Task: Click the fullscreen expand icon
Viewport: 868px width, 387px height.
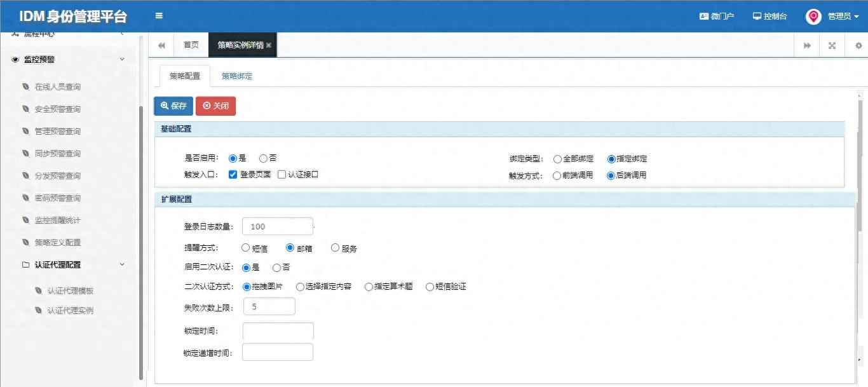Action: [832, 45]
